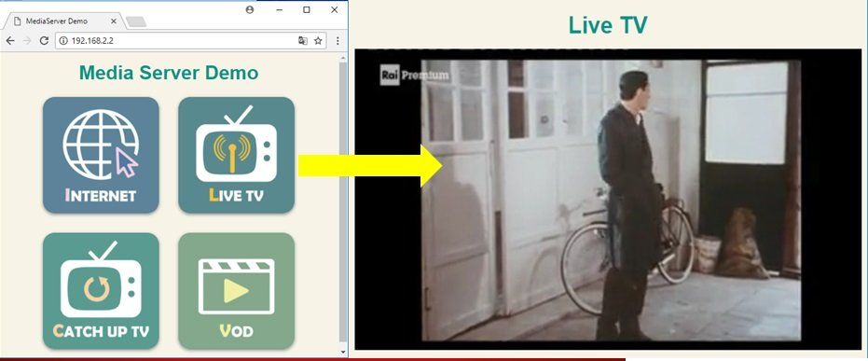Screen dimensions: 868x361
Task: Maximize the Chrome window
Action: (307, 9)
